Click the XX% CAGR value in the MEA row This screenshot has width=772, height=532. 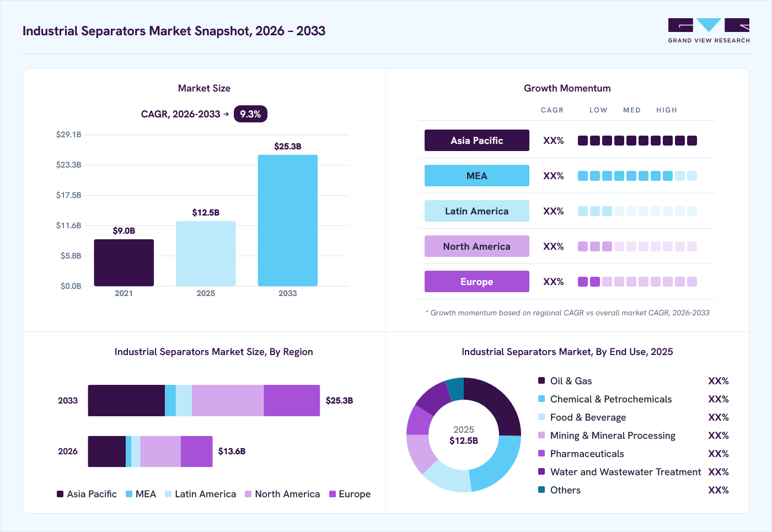[x=554, y=176]
